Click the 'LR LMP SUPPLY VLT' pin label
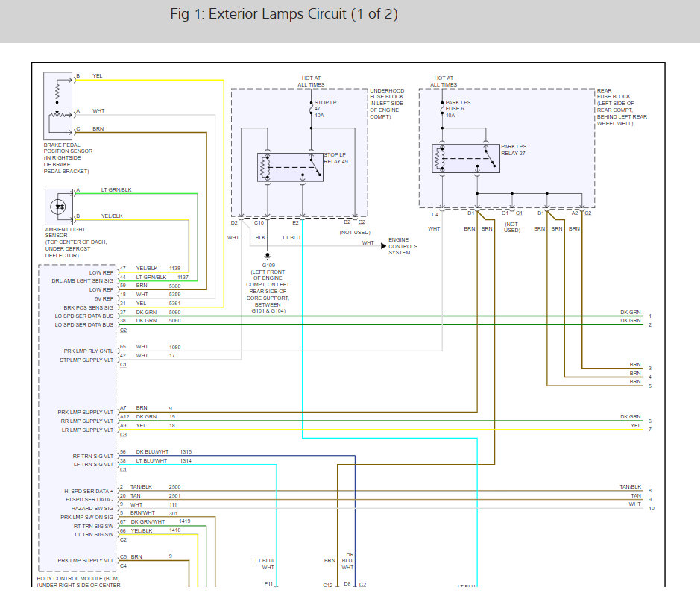The height and width of the screenshot is (602, 700). click(x=87, y=430)
